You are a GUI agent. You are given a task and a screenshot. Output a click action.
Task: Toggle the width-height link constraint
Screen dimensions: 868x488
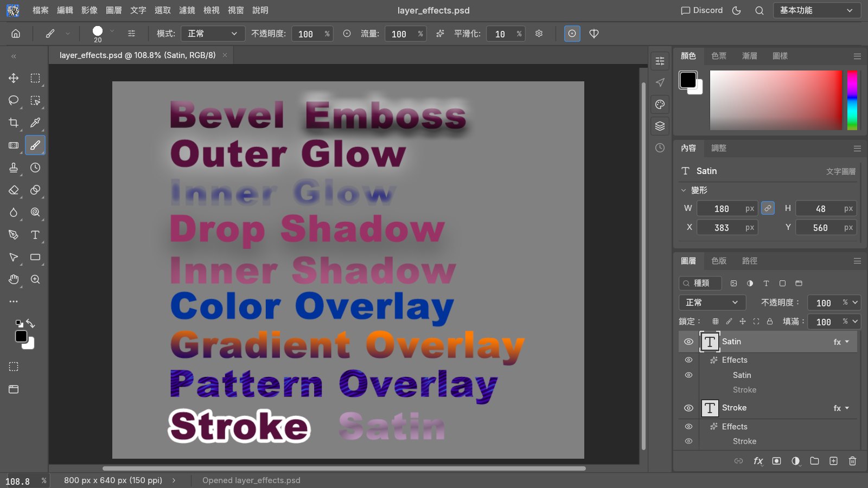tap(768, 208)
